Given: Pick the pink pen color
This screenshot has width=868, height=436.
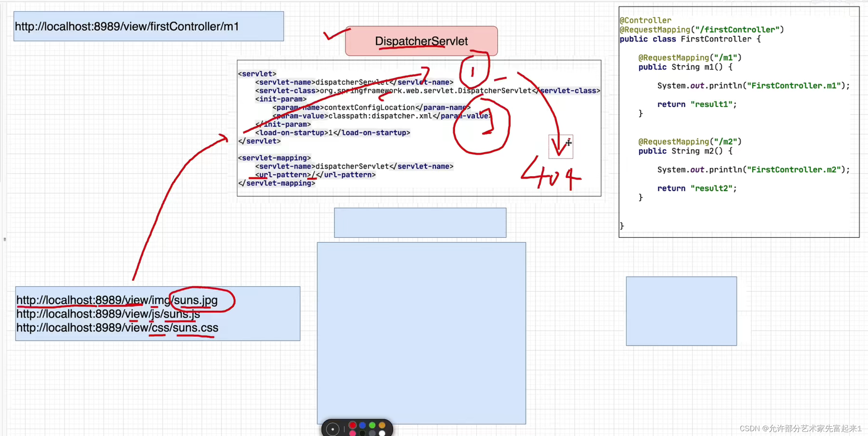Looking at the screenshot, I should click(x=353, y=433).
